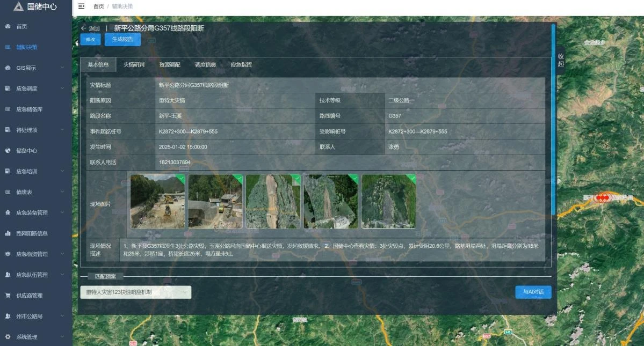
Task: Click the 返回 back arrow icon
Action: click(83, 28)
